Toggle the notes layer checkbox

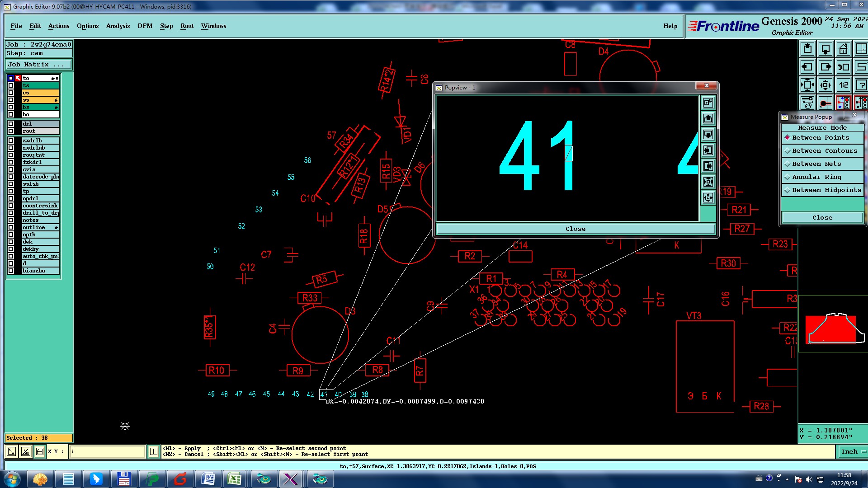(x=11, y=220)
